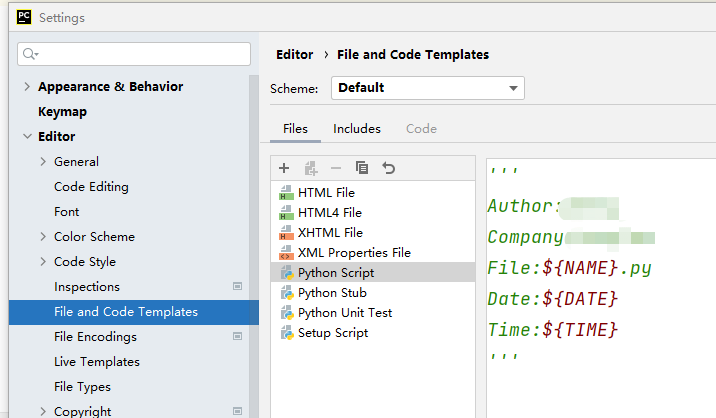Select the XML Properties File template
The height and width of the screenshot is (418, 716).
point(354,253)
